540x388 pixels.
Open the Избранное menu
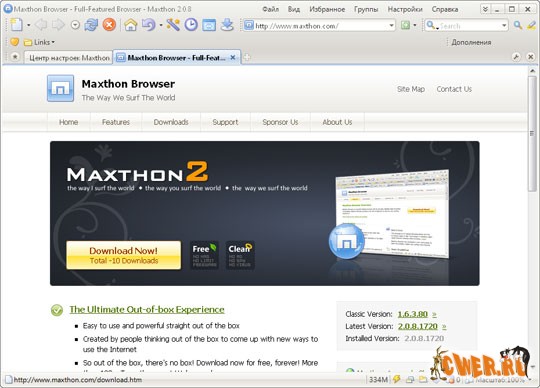(x=327, y=9)
